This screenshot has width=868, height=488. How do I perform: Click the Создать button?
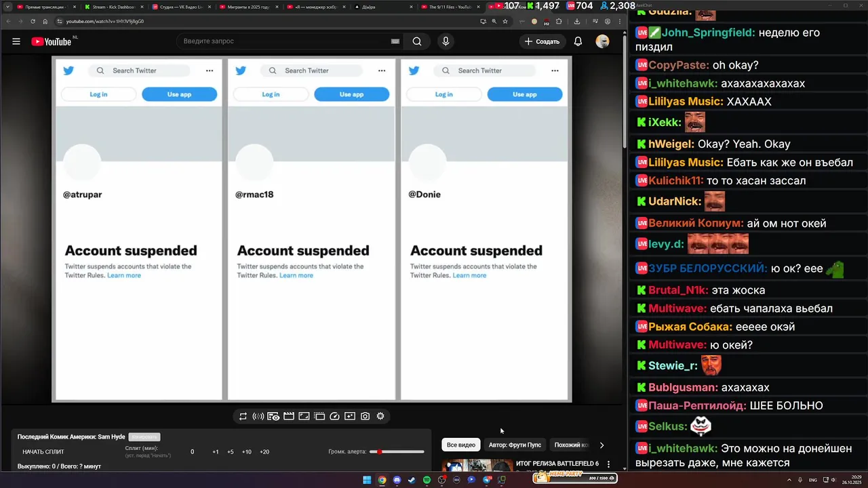coord(542,41)
